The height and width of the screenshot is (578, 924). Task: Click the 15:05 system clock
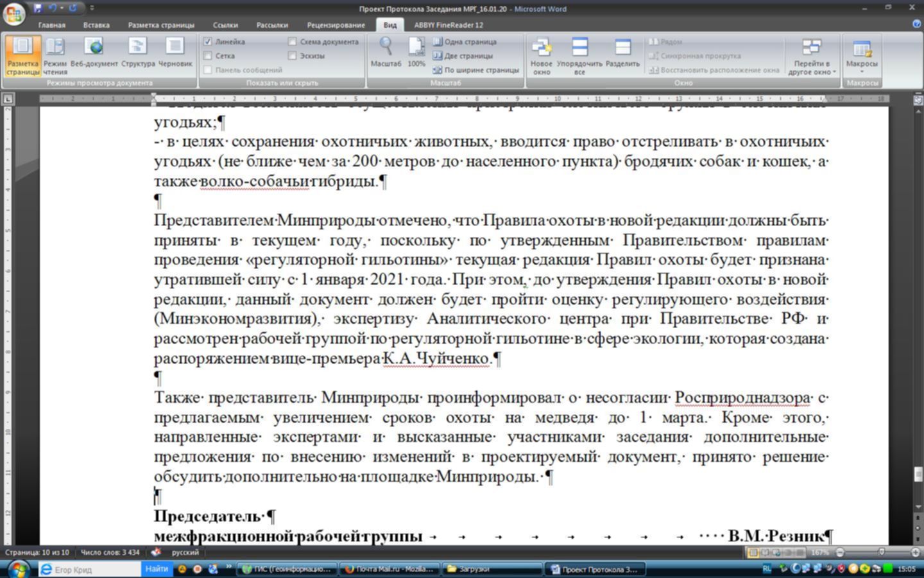(907, 569)
